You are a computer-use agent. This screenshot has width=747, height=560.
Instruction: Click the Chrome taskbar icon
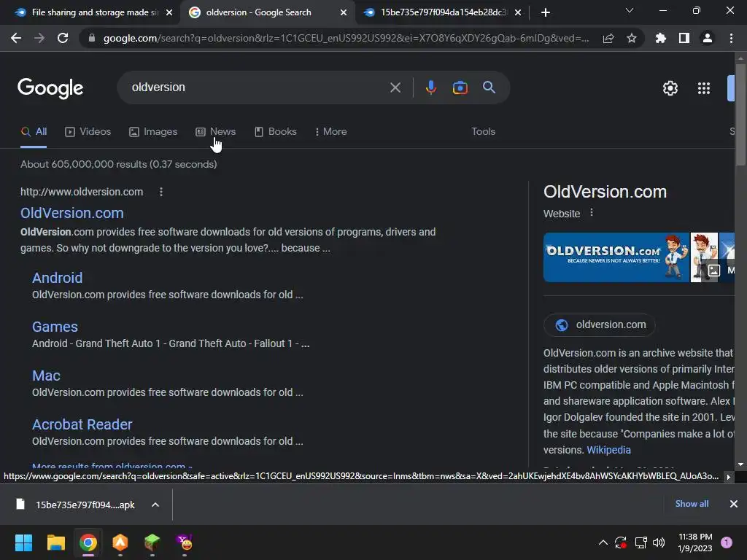click(x=88, y=542)
